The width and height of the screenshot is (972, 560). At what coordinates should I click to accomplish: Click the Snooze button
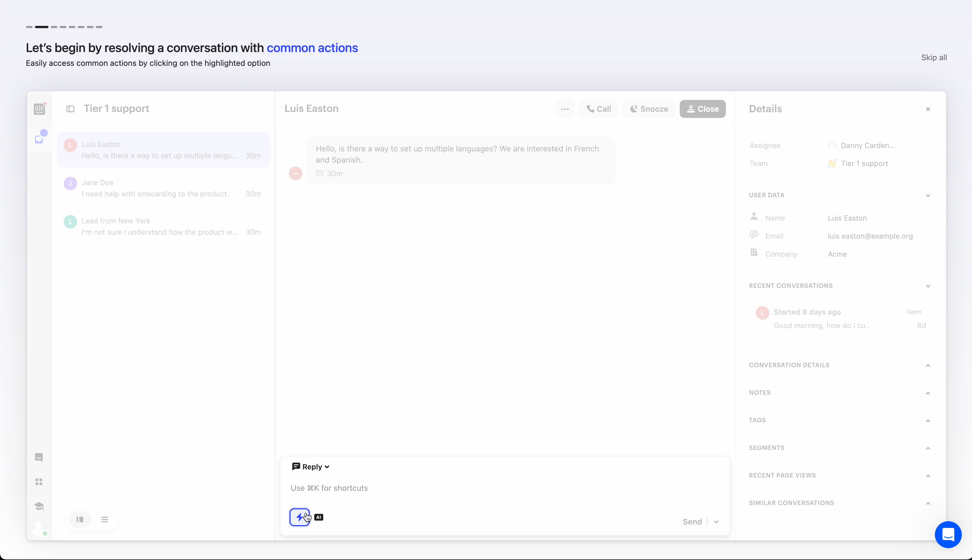[x=649, y=109]
